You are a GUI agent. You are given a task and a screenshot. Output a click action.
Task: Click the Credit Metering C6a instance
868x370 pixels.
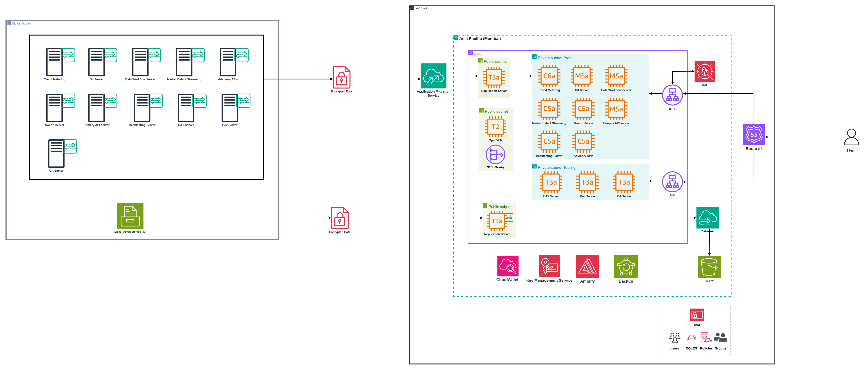(x=549, y=76)
